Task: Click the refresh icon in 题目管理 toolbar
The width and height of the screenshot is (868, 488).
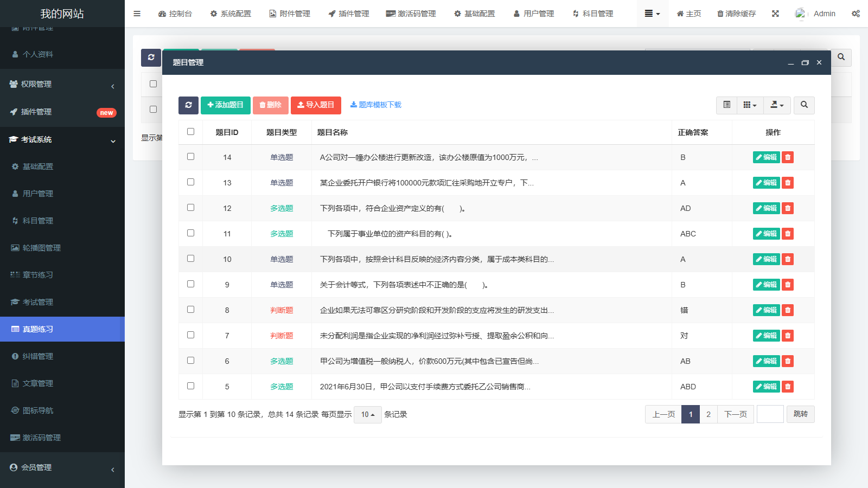Action: pos(188,105)
